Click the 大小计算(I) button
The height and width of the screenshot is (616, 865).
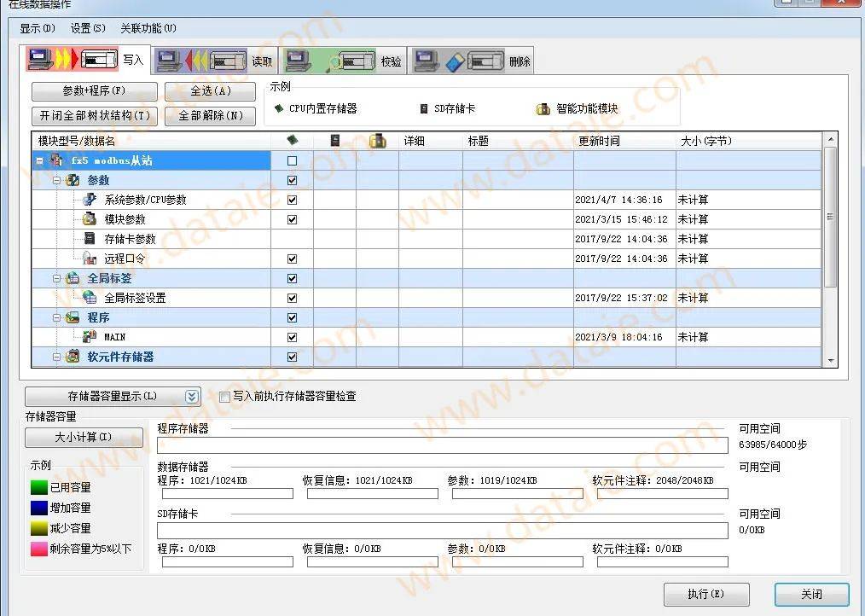(x=84, y=438)
